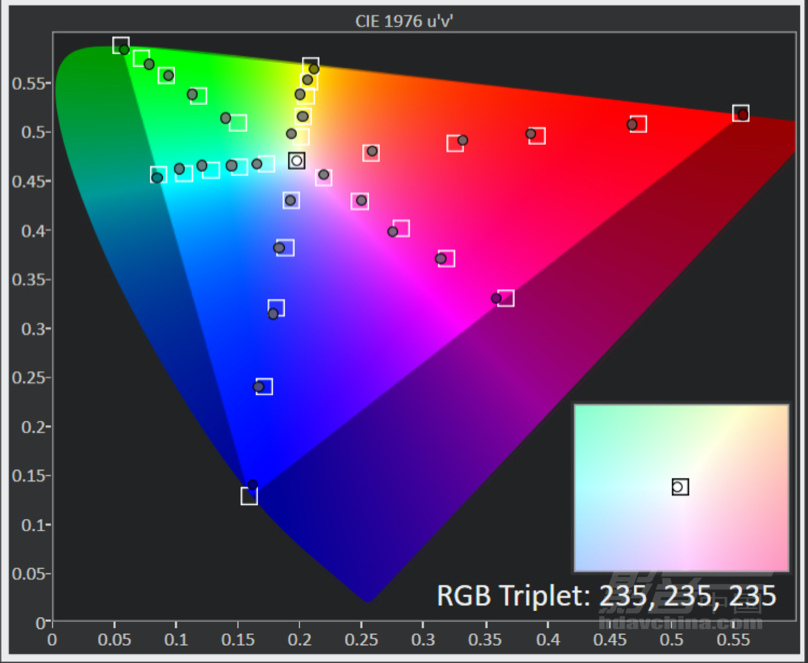
Task: Click the blue 75% saturation measurement point
Action: pos(259,387)
